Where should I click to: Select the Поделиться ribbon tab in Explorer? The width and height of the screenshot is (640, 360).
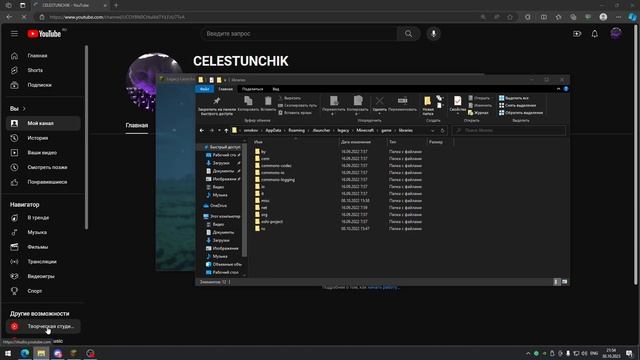pos(252,89)
